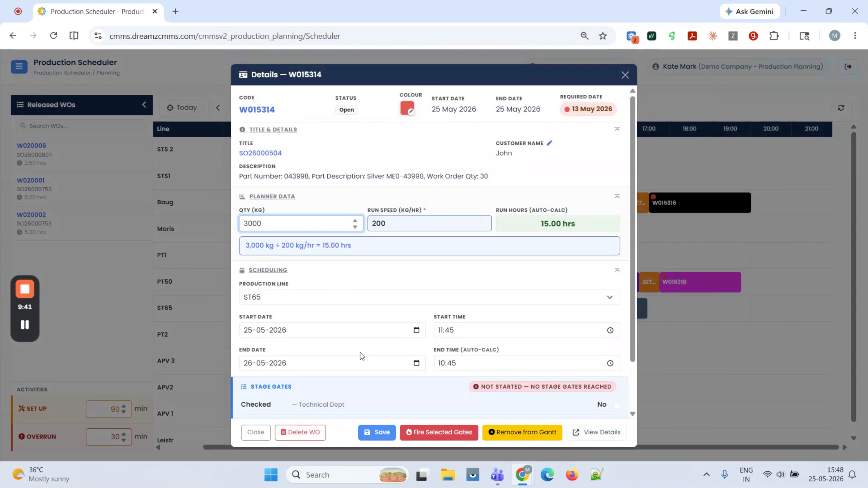Open the Start Date calendar picker
Screen dimensions: 868x488
click(x=416, y=330)
